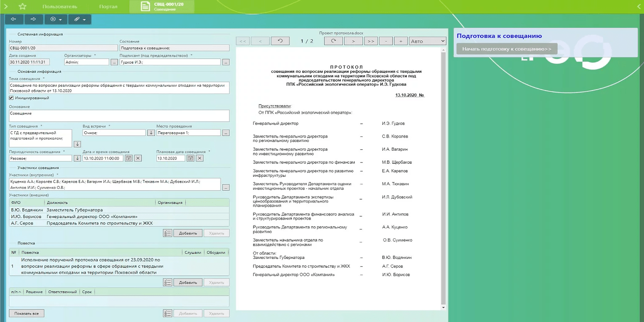This screenshot has height=322, width=644.
Task: Open the Организаторы ellipsis selector
Action: [114, 62]
